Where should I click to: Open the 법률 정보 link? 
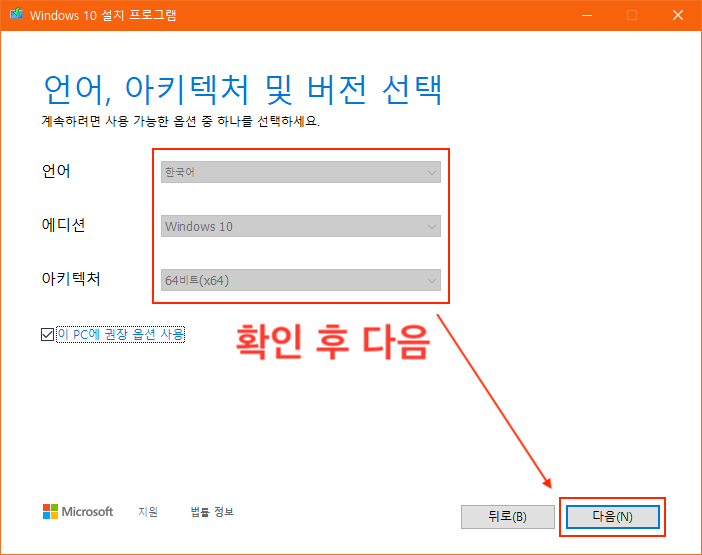click(212, 512)
